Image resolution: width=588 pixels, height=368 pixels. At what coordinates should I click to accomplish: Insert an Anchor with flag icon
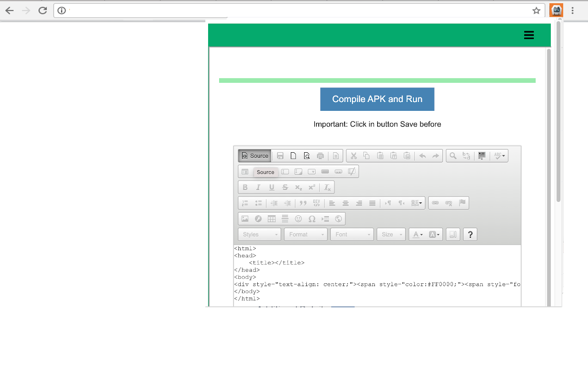pos(462,203)
